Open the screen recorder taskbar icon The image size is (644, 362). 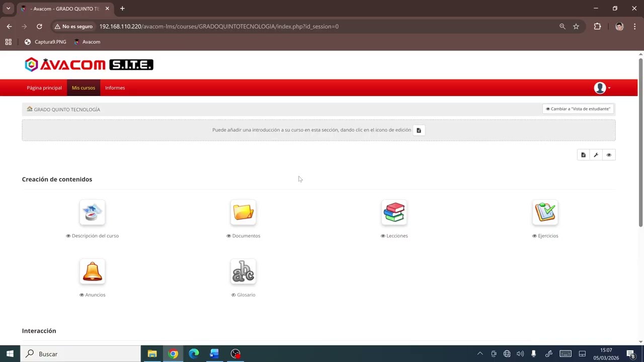click(x=235, y=354)
